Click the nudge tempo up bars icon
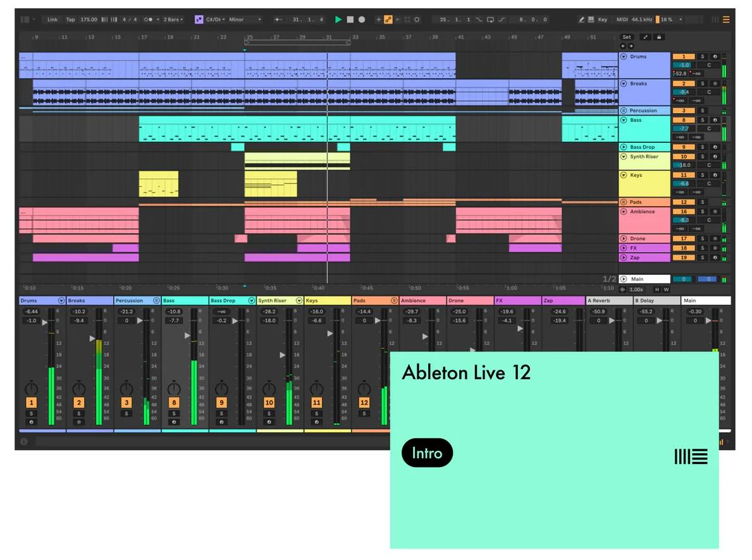 (x=114, y=20)
